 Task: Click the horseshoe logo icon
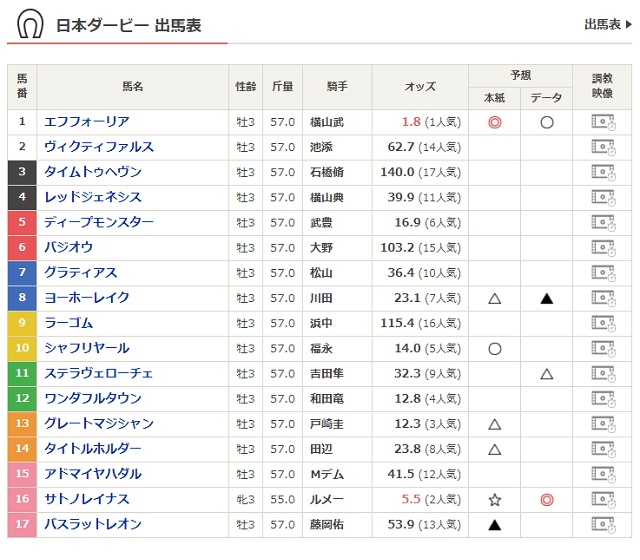tap(31, 25)
